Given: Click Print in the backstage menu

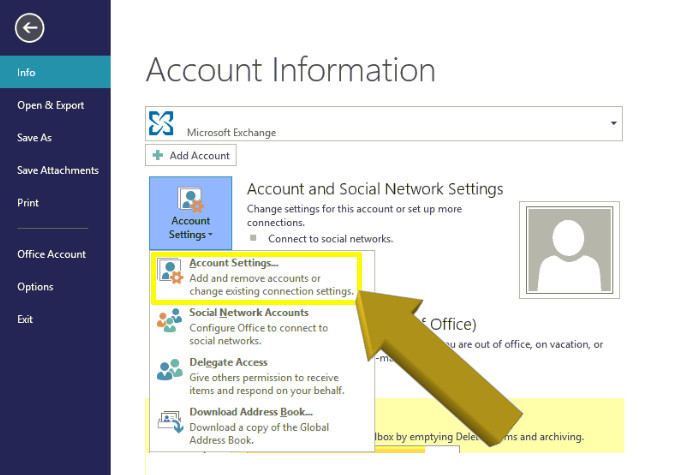Looking at the screenshot, I should pos(28,202).
